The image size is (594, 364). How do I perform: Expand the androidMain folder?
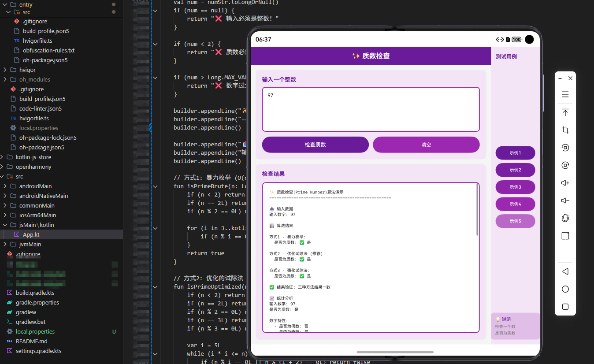tap(5, 186)
